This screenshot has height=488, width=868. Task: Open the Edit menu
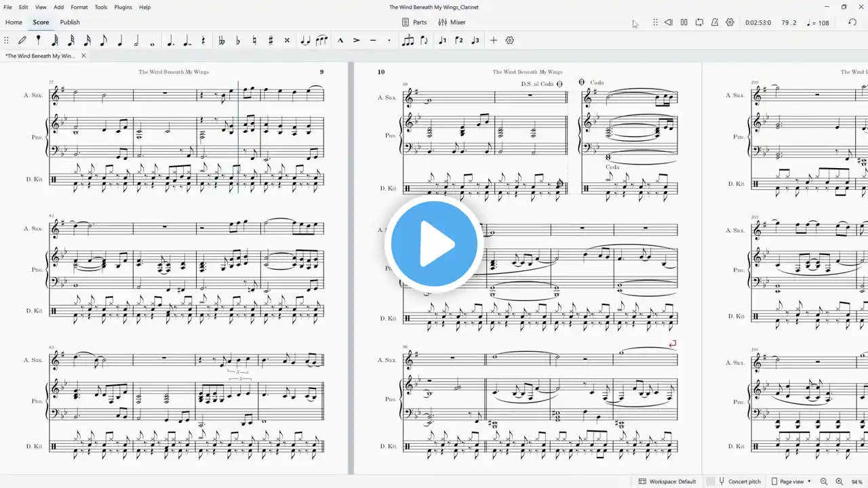pyautogui.click(x=24, y=7)
